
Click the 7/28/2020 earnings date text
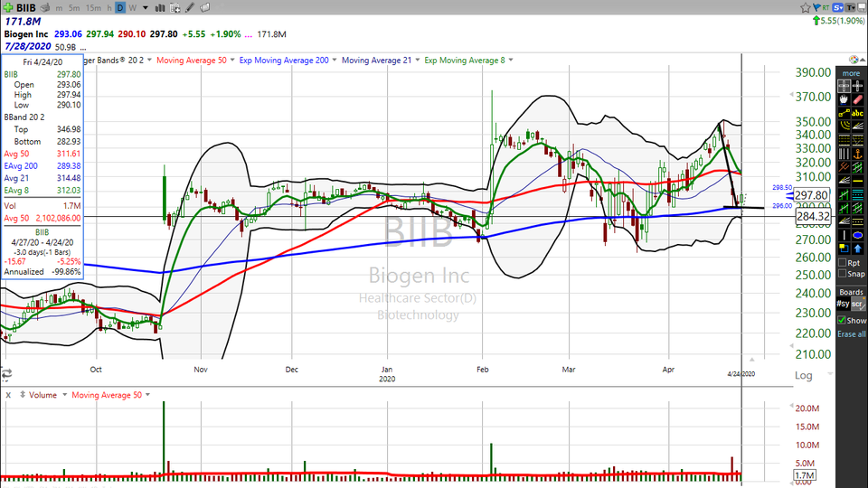[28, 46]
